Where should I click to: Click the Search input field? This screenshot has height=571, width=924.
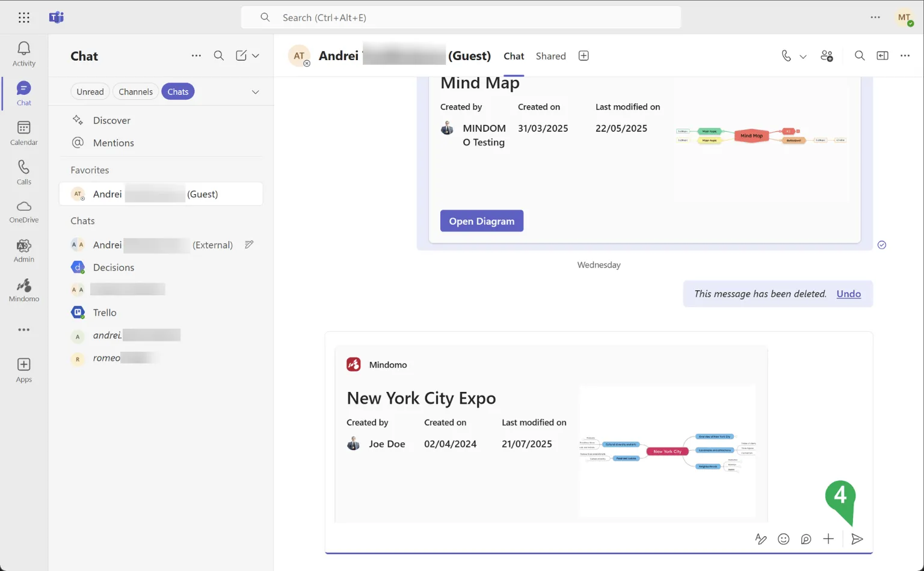(461, 17)
